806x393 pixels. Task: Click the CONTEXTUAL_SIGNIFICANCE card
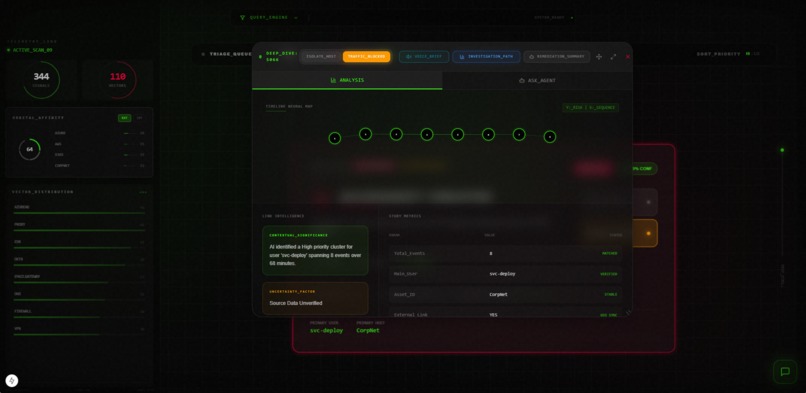pyautogui.click(x=315, y=250)
